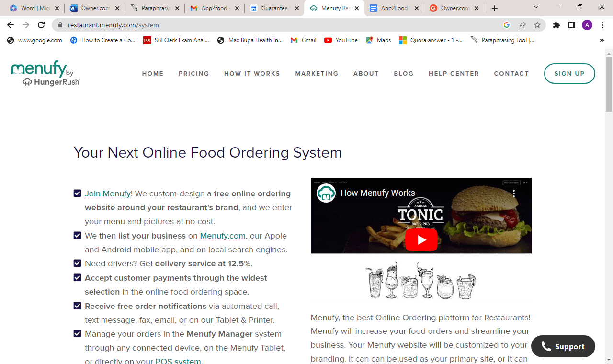Click the Menufy channel avatar on video

326,193
